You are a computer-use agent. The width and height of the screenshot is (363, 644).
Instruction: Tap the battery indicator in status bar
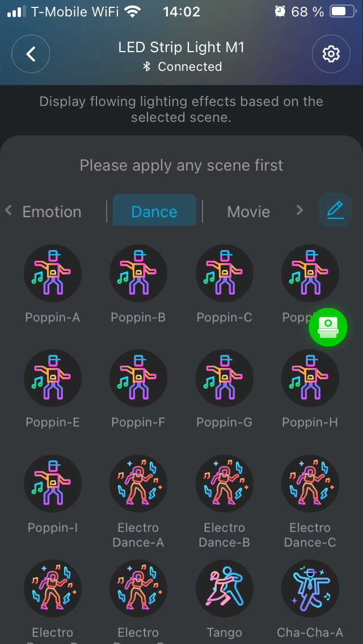(340, 11)
